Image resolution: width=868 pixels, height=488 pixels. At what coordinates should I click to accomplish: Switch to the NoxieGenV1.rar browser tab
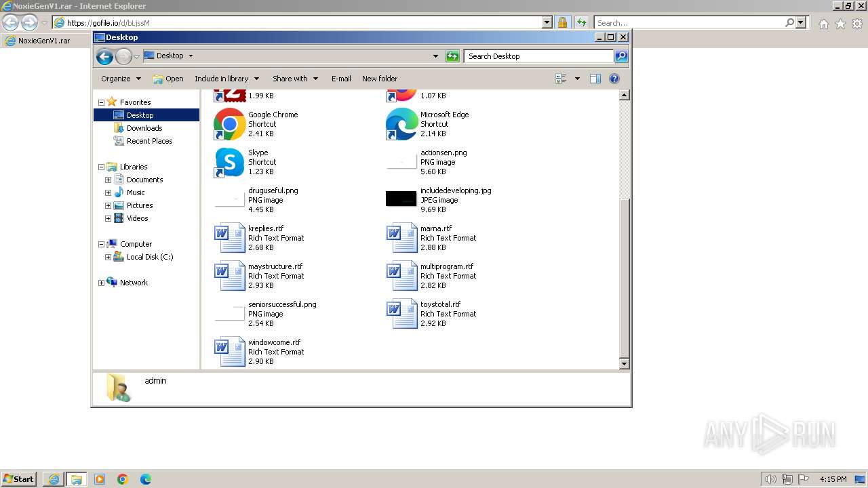45,41
